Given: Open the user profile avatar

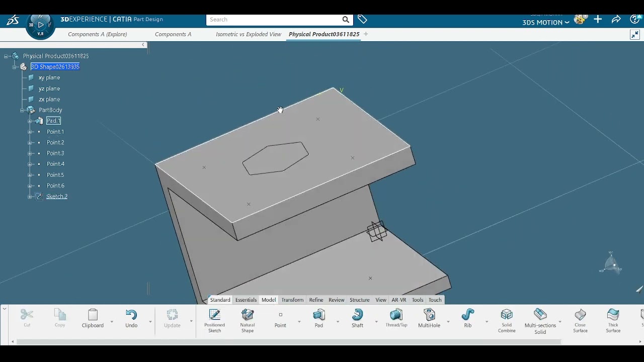Looking at the screenshot, I should click(x=580, y=20).
